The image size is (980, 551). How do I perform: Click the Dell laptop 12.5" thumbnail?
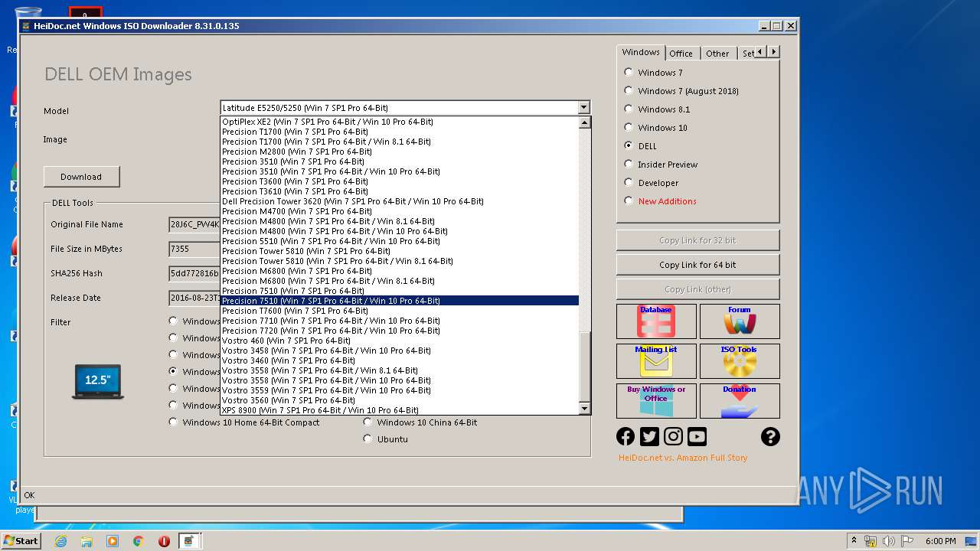point(98,380)
